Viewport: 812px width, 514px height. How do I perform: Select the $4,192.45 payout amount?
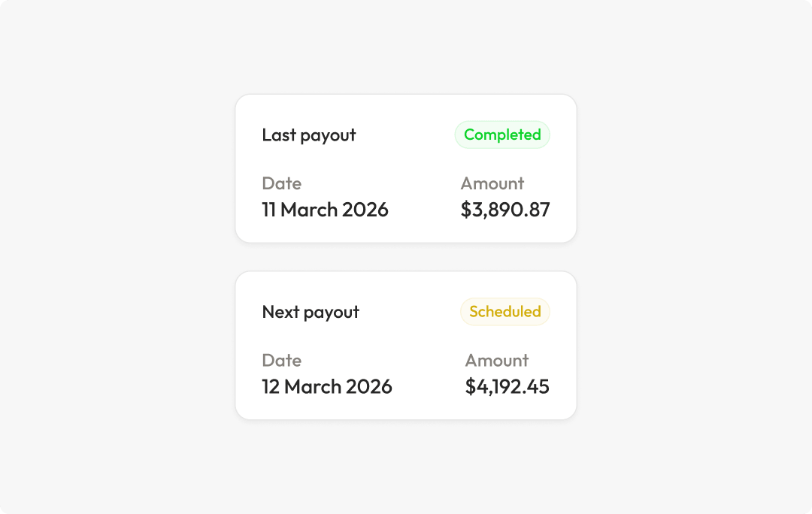point(507,386)
